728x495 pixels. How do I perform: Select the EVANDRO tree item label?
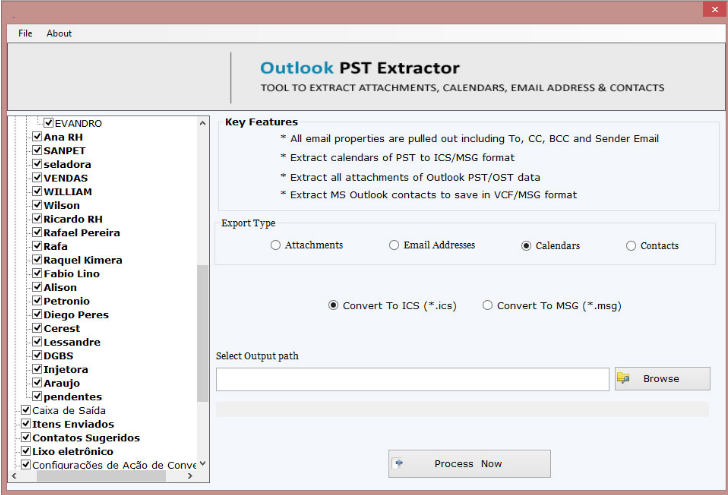(x=78, y=124)
